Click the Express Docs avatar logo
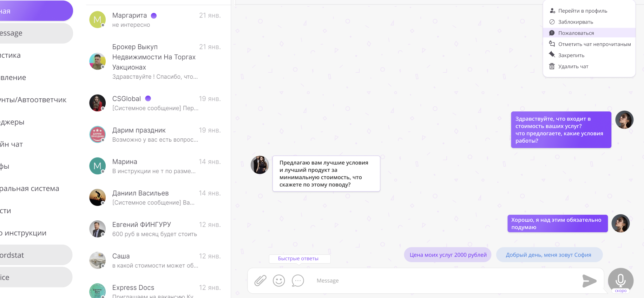 (x=98, y=291)
